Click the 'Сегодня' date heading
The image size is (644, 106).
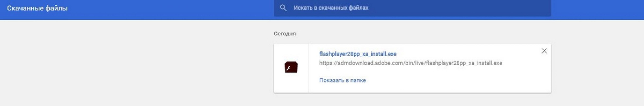[284, 34]
